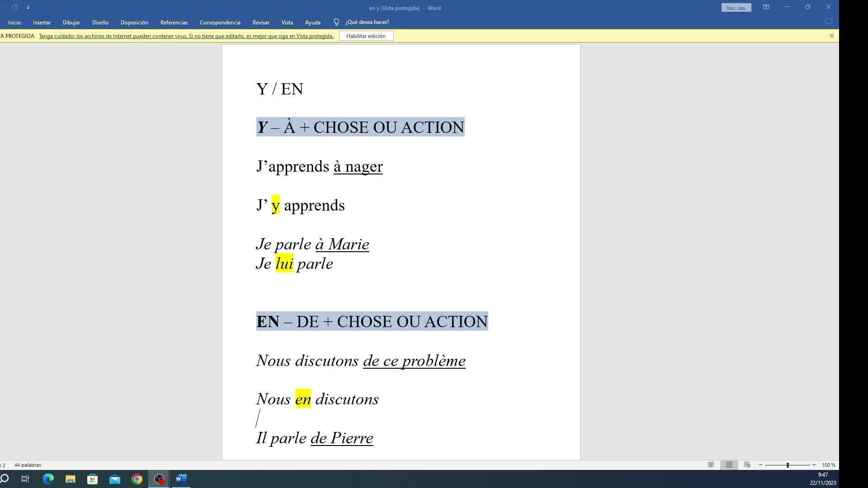Screen dimensions: 868x488
Task: Open the Comments pane icon
Action: click(x=828, y=22)
